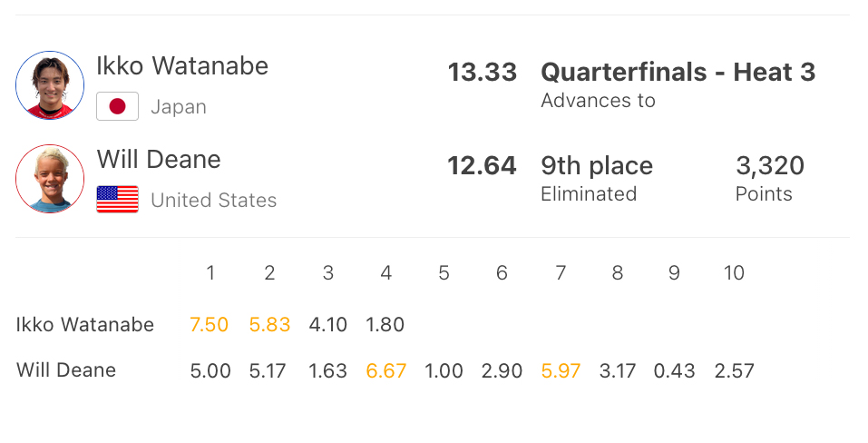Click Ikko Watanabe's heat total 13.33

coord(482,73)
